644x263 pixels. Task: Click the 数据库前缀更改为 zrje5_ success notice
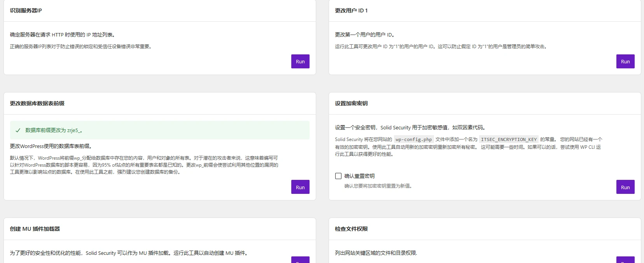click(159, 130)
